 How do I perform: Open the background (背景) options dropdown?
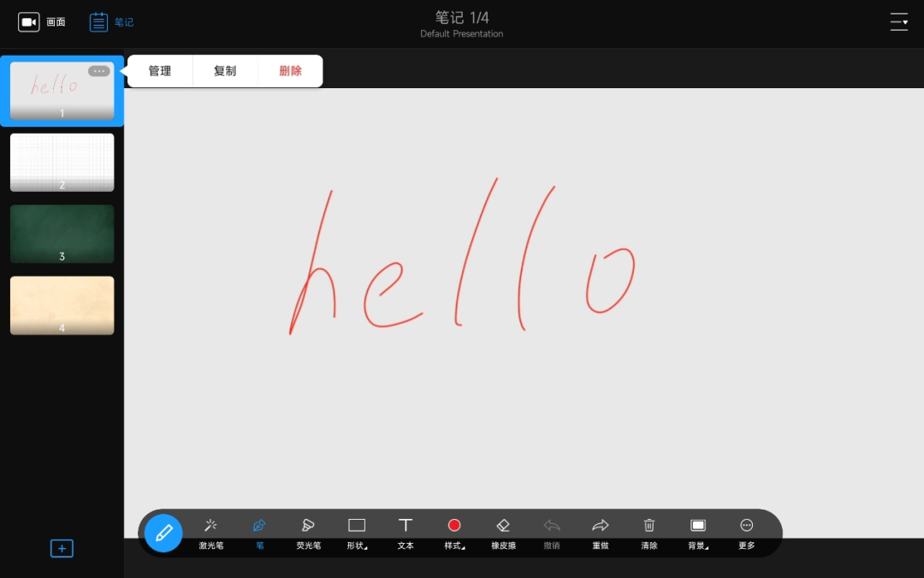click(698, 531)
